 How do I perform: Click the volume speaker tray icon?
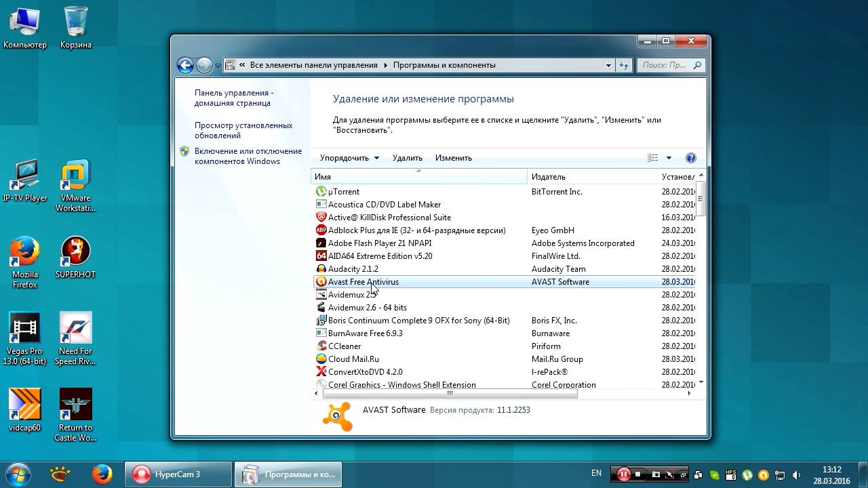(796, 474)
